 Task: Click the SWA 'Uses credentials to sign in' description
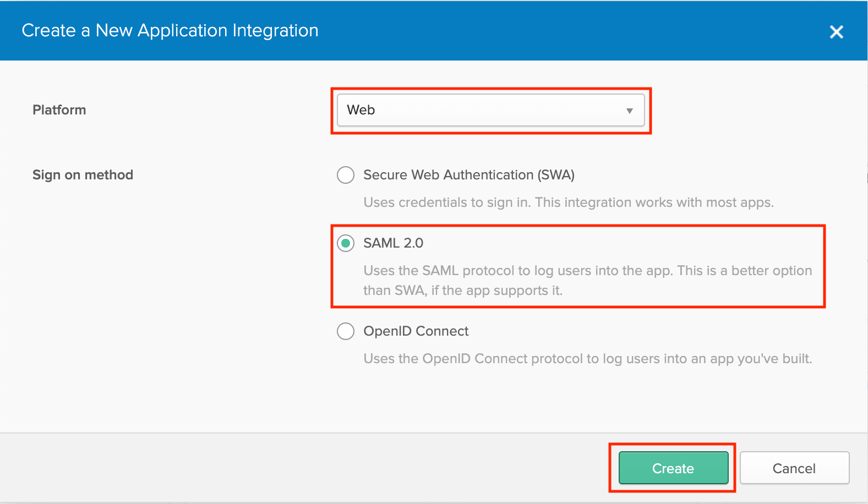[x=568, y=202]
